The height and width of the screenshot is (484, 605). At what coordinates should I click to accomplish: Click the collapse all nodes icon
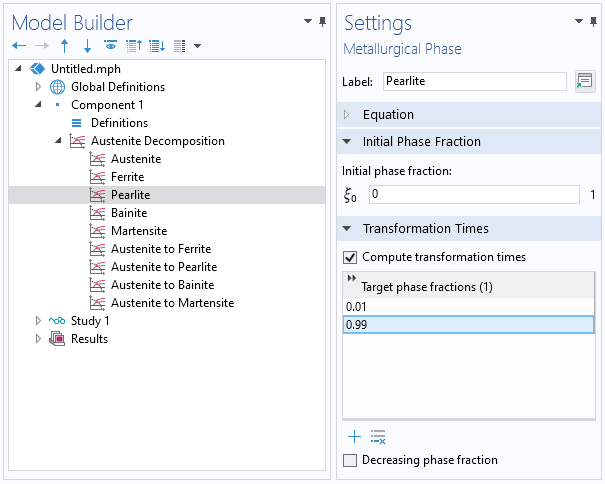pos(133,46)
